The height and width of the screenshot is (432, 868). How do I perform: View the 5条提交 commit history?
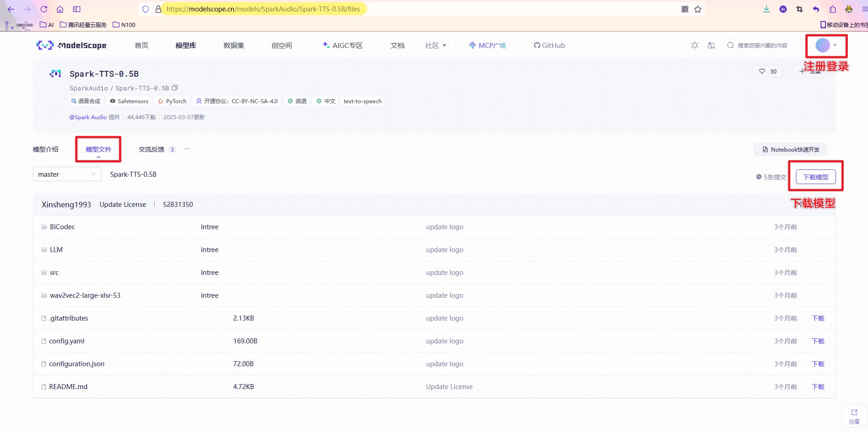[771, 177]
